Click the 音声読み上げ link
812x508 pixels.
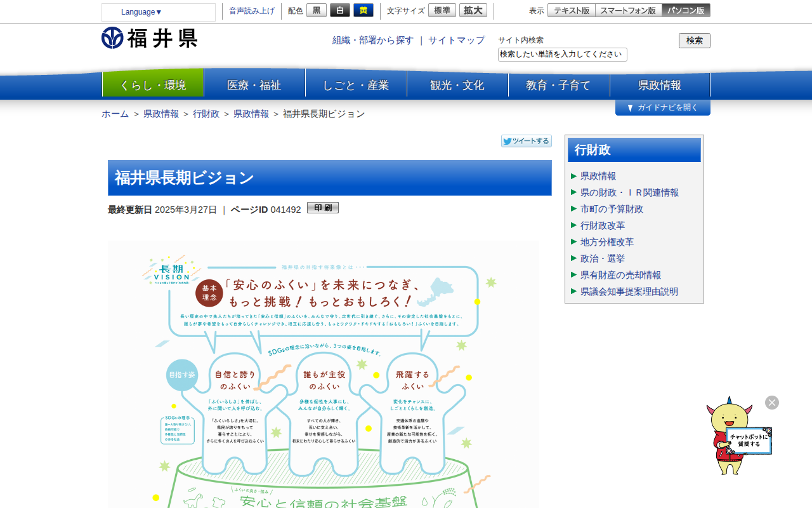point(252,11)
